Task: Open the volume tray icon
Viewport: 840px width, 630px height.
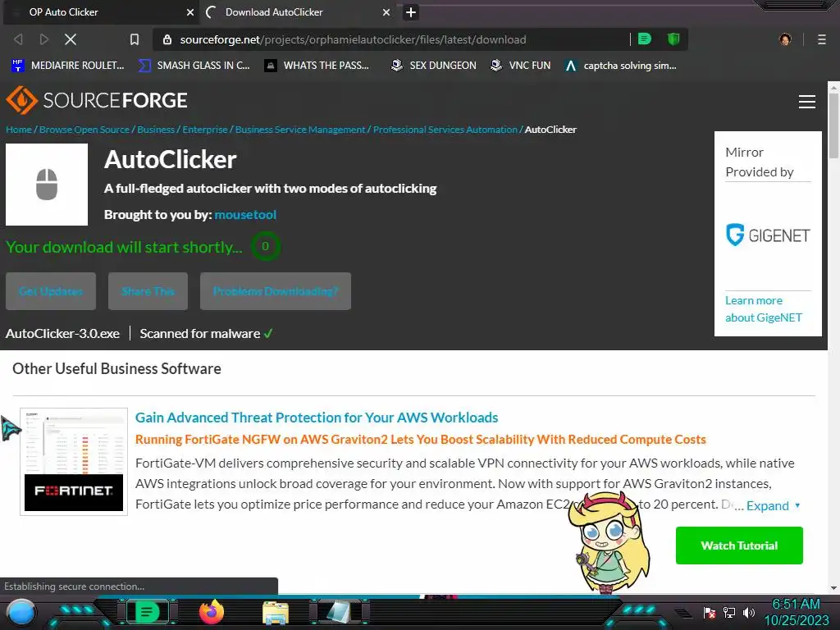Action: [748, 612]
